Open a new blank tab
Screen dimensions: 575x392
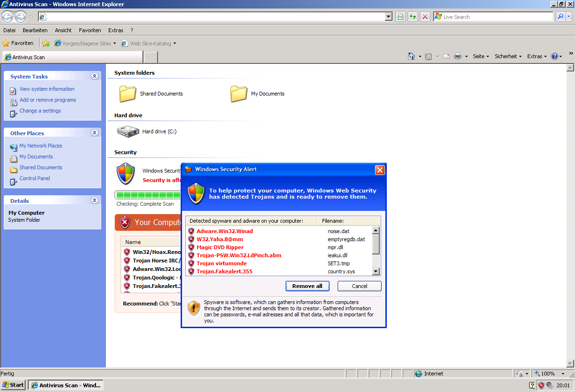pos(150,57)
